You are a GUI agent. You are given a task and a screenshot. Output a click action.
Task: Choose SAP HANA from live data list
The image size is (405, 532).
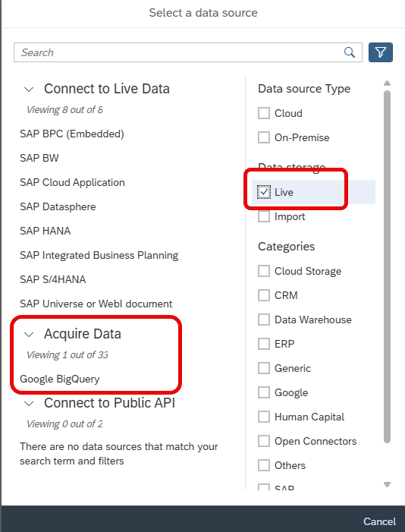[45, 231]
